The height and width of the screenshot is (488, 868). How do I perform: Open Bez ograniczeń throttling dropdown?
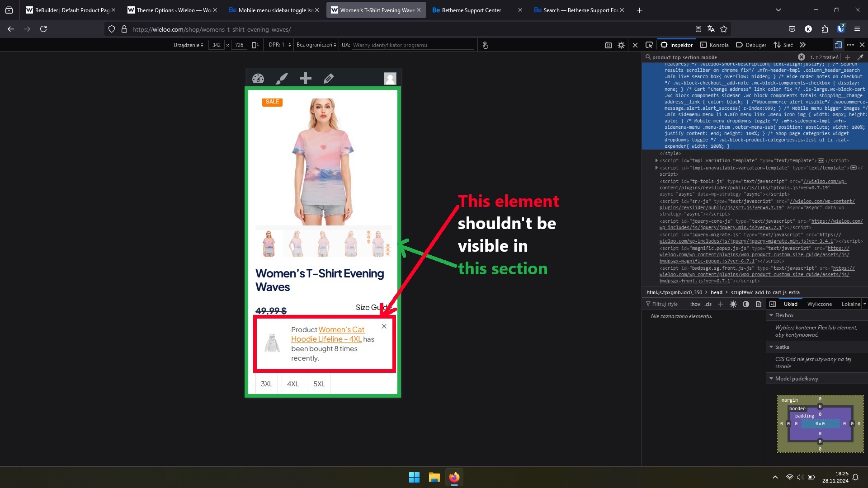pyautogui.click(x=316, y=45)
